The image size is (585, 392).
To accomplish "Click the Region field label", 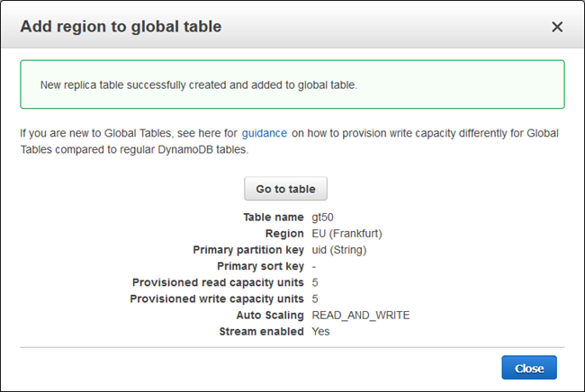I will click(x=284, y=234).
